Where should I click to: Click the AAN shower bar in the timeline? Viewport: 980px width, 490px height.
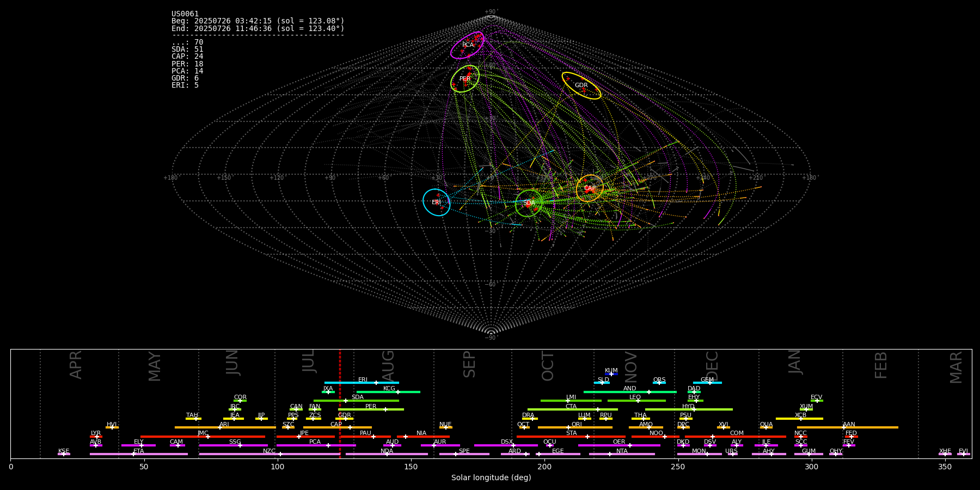(x=848, y=427)
